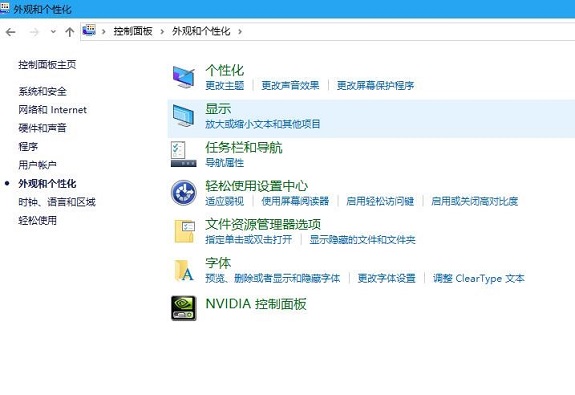Click 显示隐藏的文件和文件夹 link
Screen dimensions: 575x395
(362, 240)
